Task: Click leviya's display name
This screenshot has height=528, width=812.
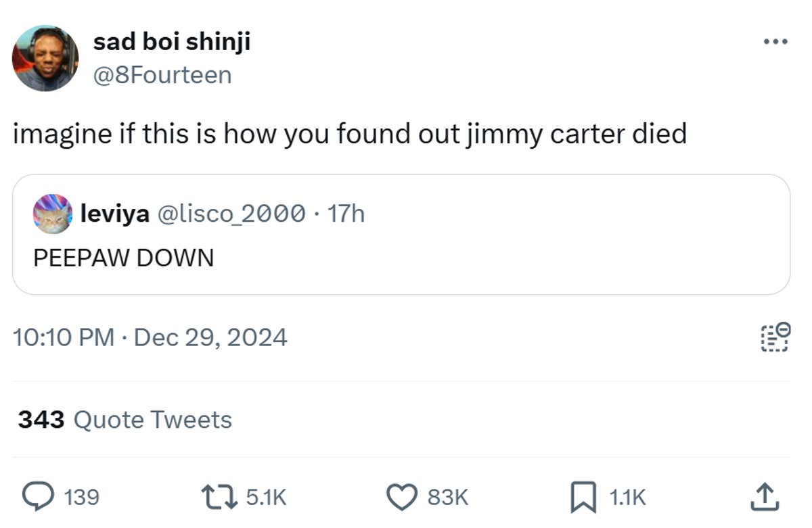Action: coord(115,213)
